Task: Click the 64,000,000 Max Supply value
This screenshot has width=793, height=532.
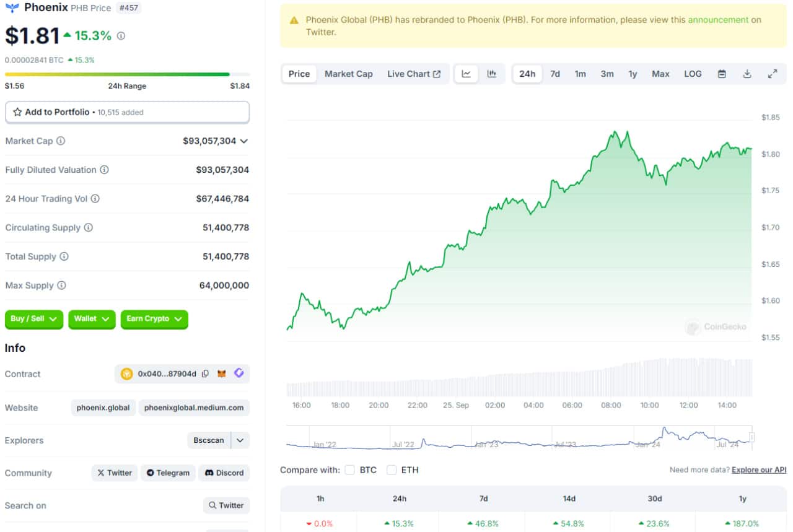Action: 224,286
